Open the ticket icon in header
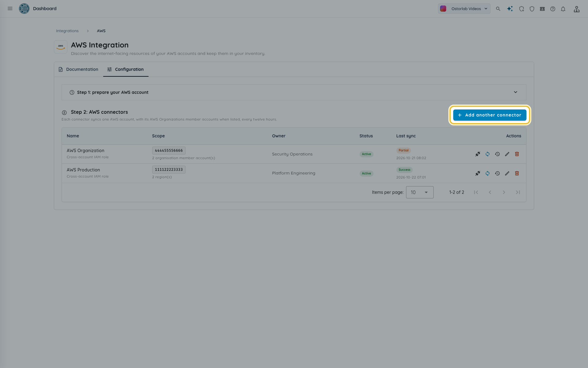The image size is (588, 368). coord(542,9)
